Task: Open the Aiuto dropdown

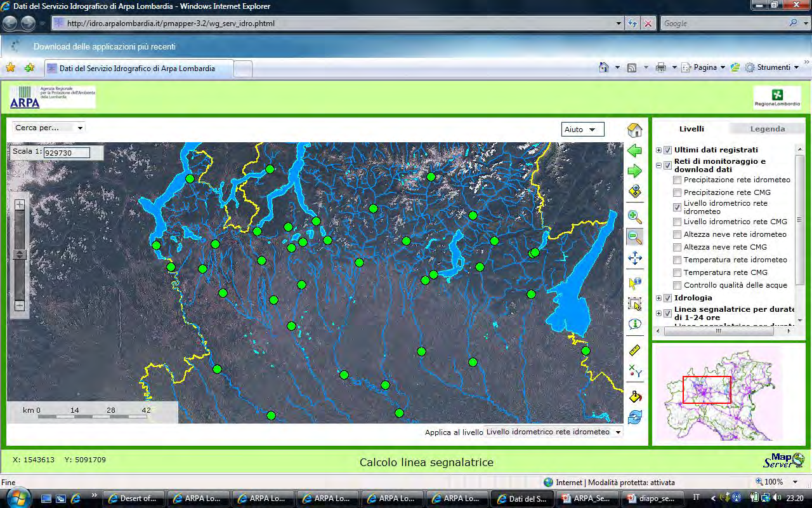Action: (583, 130)
